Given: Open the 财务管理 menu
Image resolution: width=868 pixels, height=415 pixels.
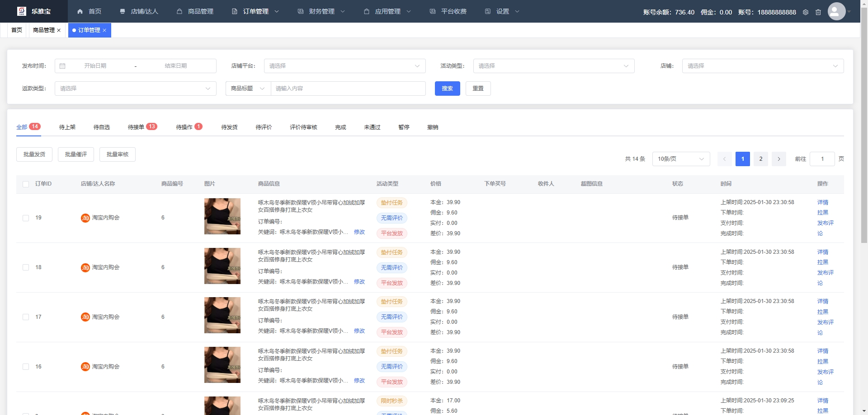Looking at the screenshot, I should pos(321,11).
